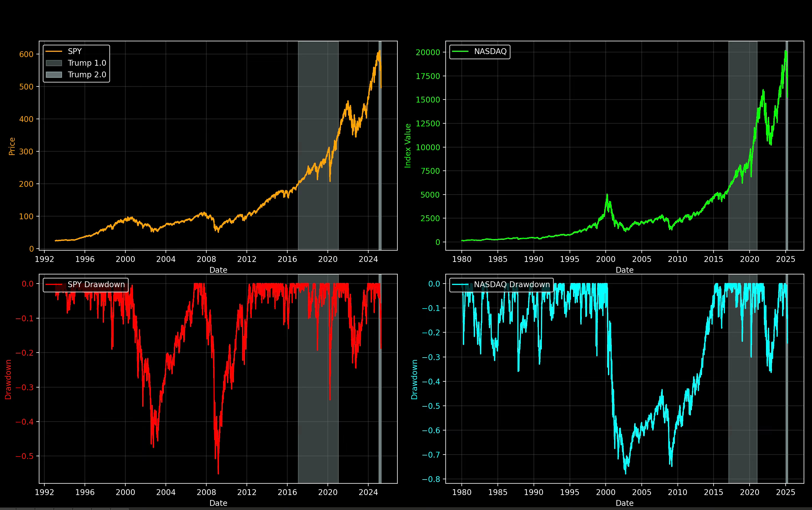This screenshot has width=812, height=510.
Task: Click the Trump 2.0 light gray legend patch
Action: [54, 75]
